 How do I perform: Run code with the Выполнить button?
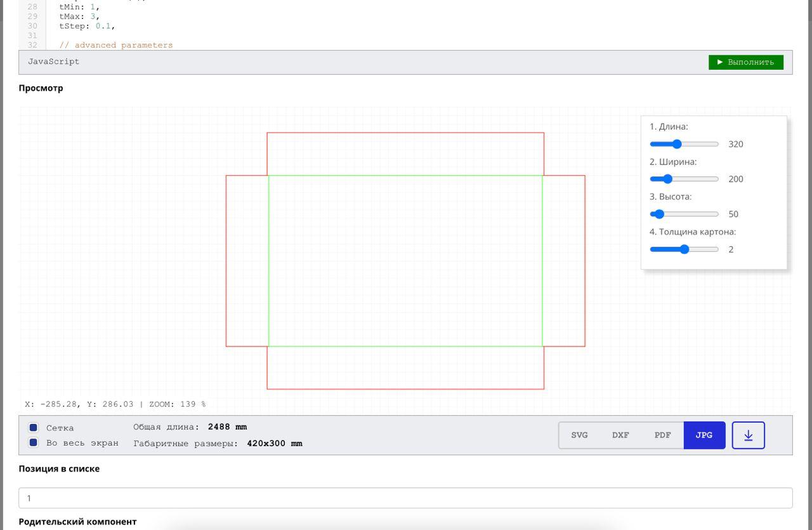coord(745,62)
